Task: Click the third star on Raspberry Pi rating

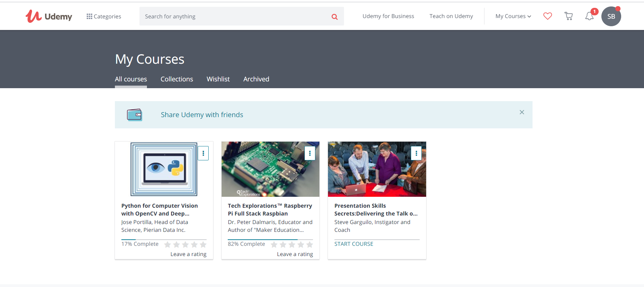Action: 292,244
